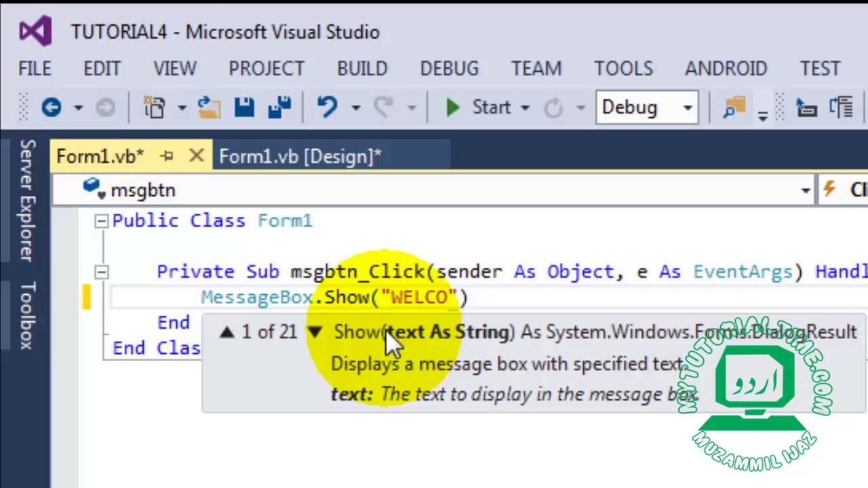Close the Form1.vb tab
Screen dimensions: 868x488
196,157
